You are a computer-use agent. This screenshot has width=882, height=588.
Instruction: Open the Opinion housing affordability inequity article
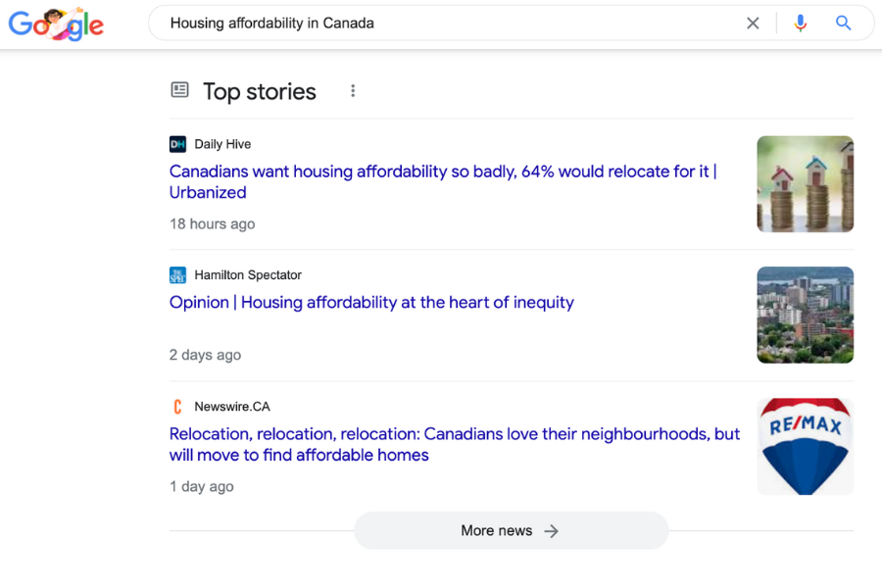pyautogui.click(x=371, y=302)
